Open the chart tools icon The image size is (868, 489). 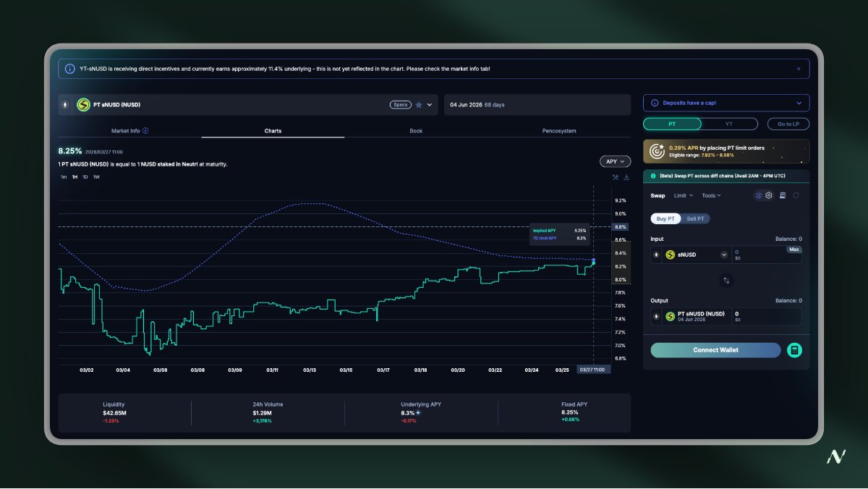(616, 177)
